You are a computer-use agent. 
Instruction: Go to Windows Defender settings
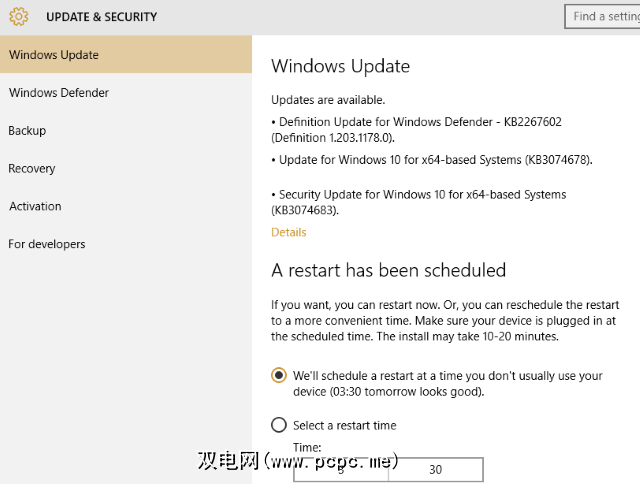click(x=59, y=93)
